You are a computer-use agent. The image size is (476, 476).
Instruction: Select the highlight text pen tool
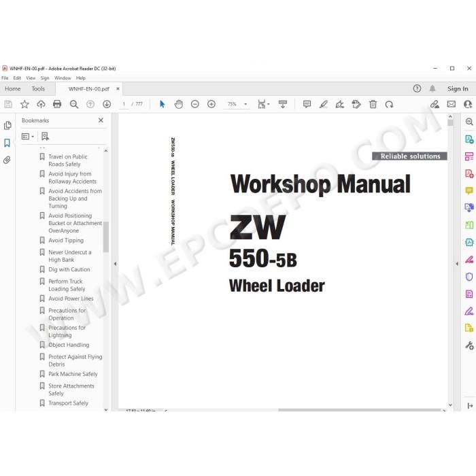[x=323, y=105]
